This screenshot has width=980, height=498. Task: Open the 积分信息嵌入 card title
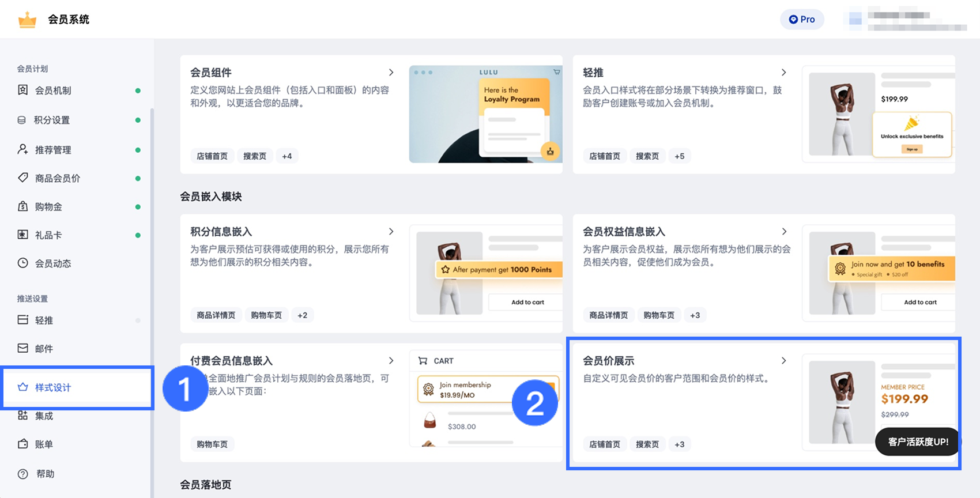click(221, 232)
